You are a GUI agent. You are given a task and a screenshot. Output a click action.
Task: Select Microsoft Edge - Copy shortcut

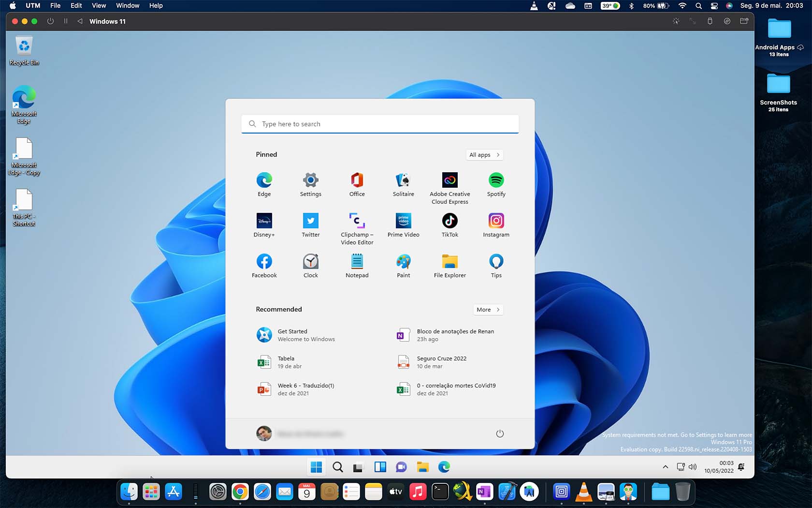pos(24,157)
